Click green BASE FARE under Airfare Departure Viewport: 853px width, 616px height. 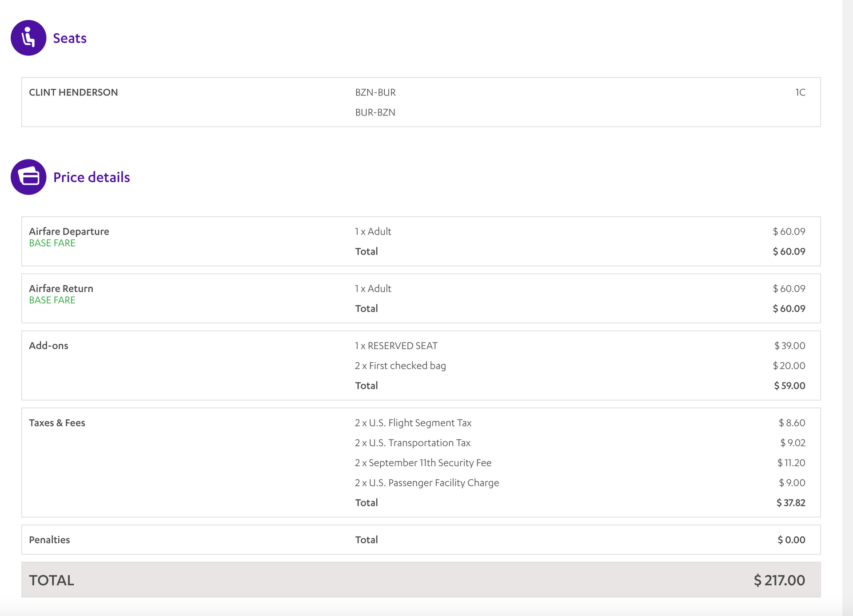(52, 243)
